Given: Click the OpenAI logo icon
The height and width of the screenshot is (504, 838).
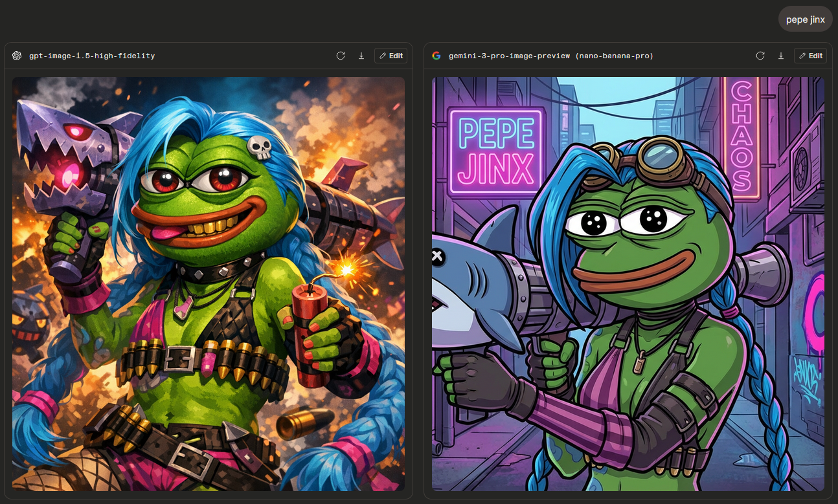Looking at the screenshot, I should (17, 56).
